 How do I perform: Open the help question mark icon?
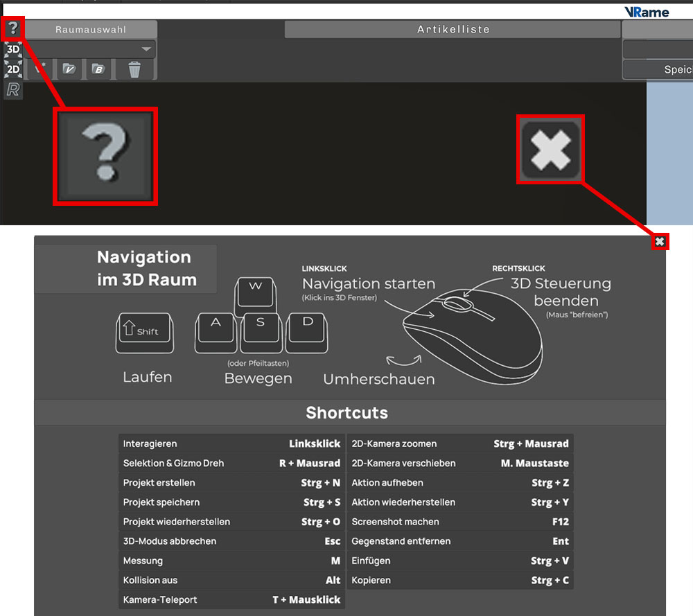(x=12, y=28)
